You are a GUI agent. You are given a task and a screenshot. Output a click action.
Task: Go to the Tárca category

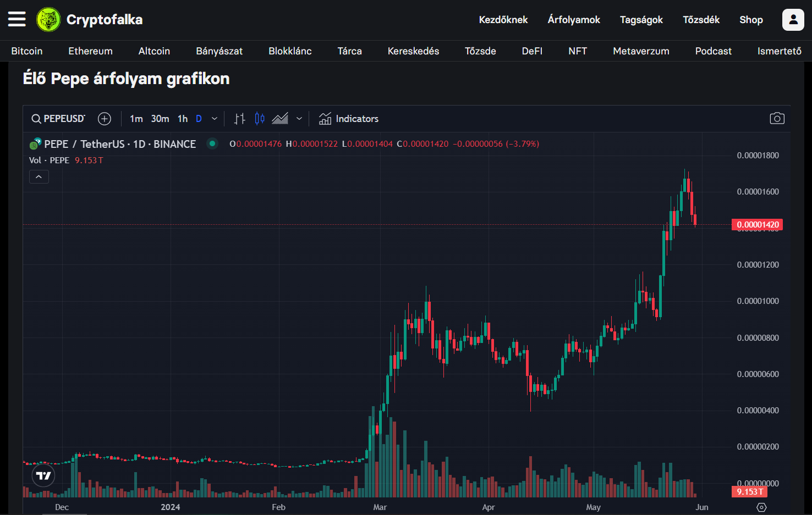tap(350, 51)
